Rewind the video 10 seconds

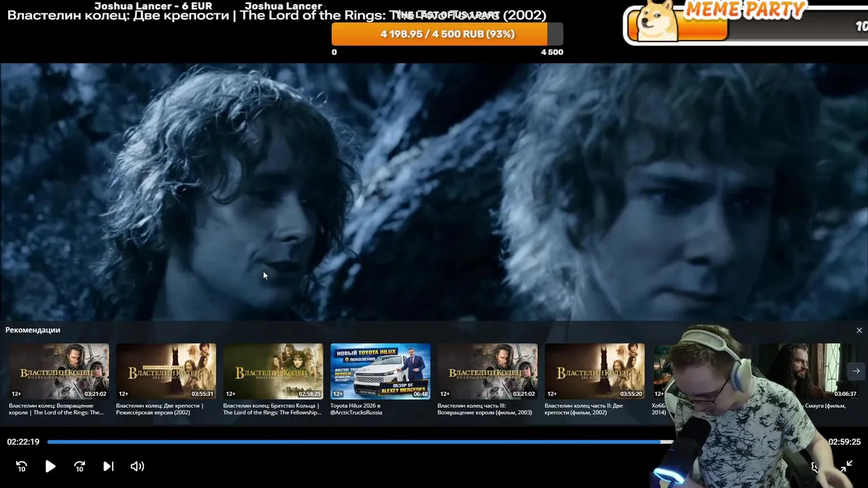pyautogui.click(x=22, y=466)
